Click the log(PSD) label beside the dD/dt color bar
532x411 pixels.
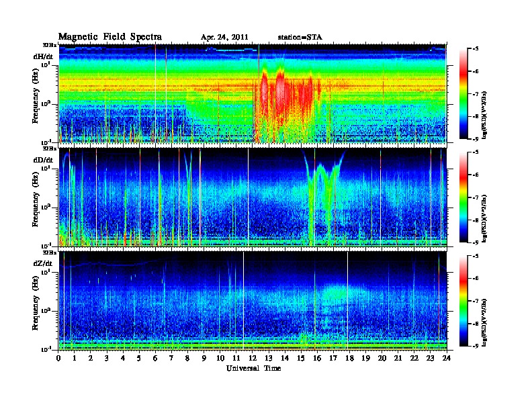(484, 219)
